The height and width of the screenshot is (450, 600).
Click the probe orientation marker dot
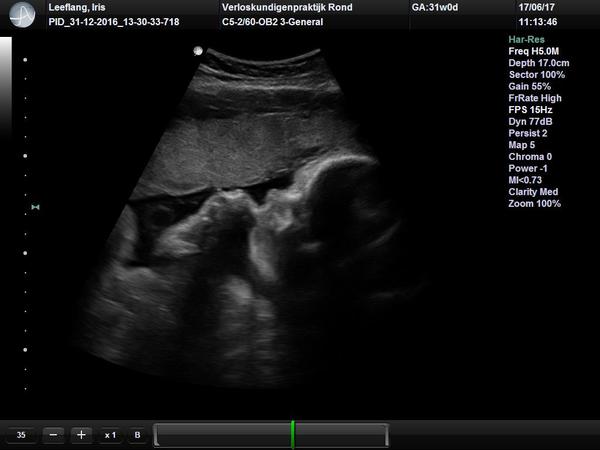click(198, 50)
